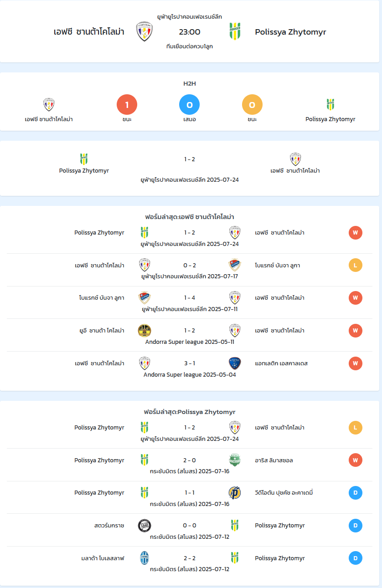
Task: Click the D badge on the 0 - 0 match
Action: coord(356,526)
